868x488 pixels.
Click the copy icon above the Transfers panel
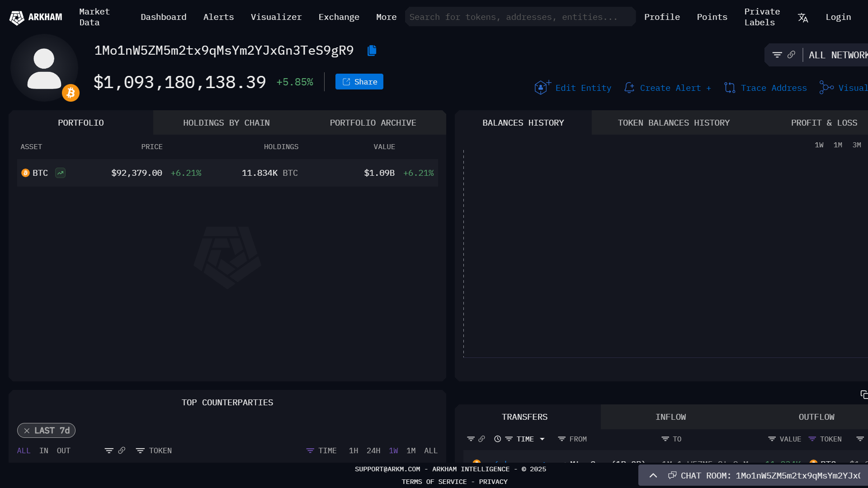point(864,395)
